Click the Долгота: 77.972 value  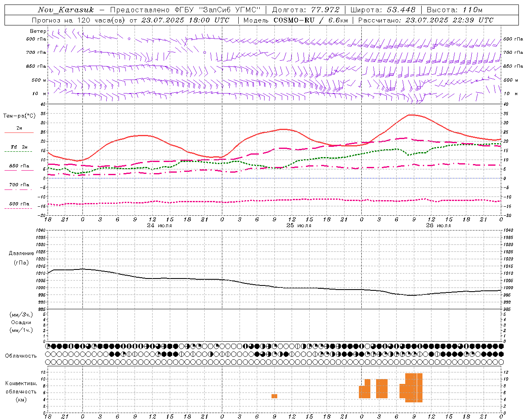(x=306, y=10)
